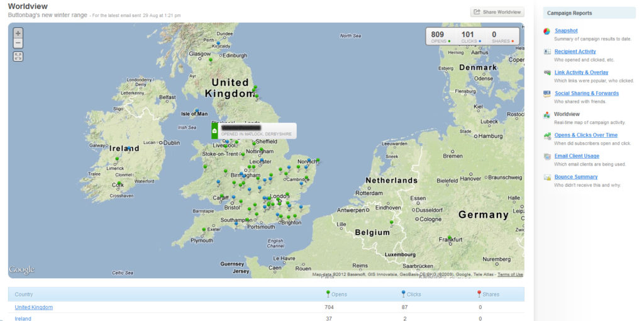Click the Shares column header
The image size is (644, 321).
[x=488, y=295]
